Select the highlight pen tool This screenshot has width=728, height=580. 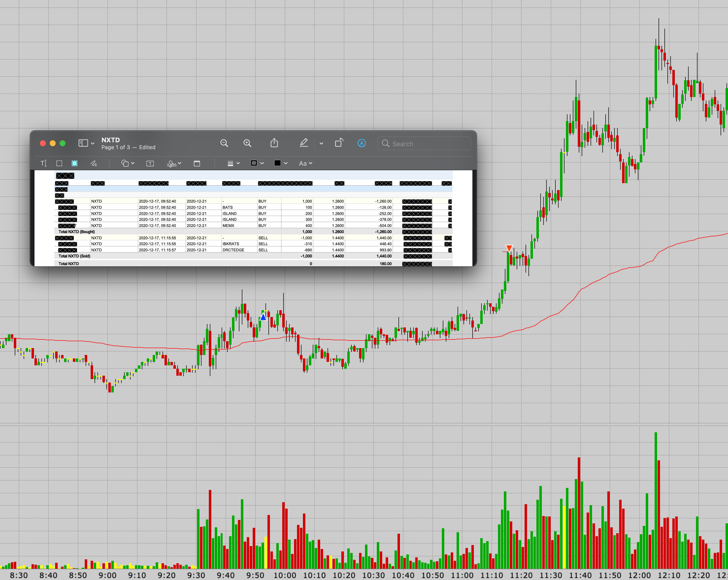[x=304, y=143]
